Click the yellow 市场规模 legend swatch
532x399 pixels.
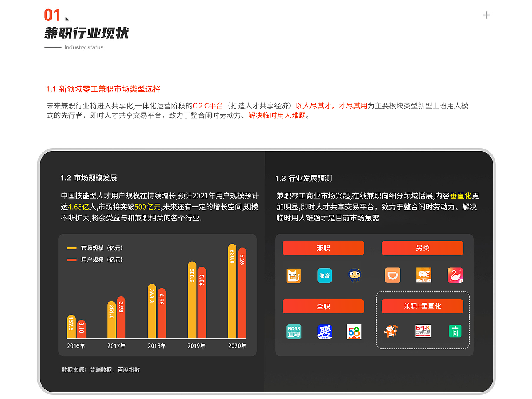click(72, 248)
